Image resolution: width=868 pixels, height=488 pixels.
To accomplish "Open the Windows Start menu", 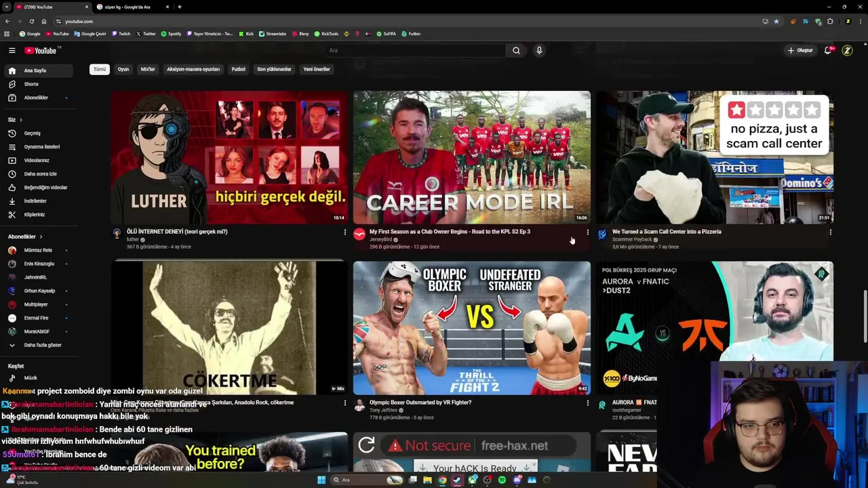I will point(321,480).
